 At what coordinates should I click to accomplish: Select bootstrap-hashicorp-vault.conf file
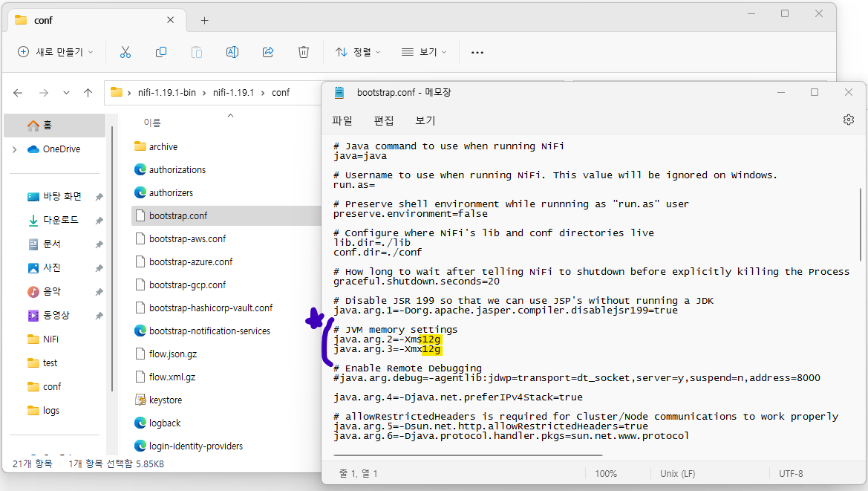point(211,308)
